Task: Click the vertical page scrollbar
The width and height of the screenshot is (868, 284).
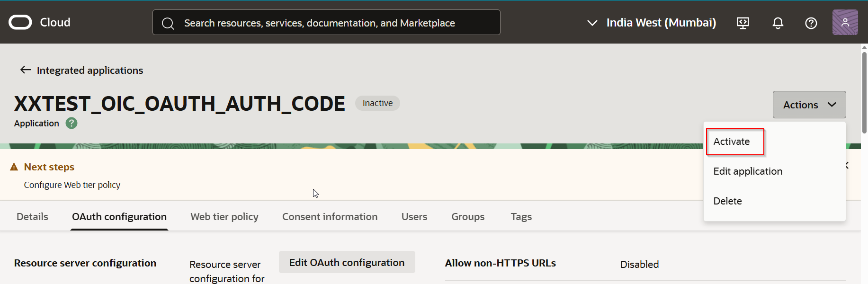Action: 864,95
